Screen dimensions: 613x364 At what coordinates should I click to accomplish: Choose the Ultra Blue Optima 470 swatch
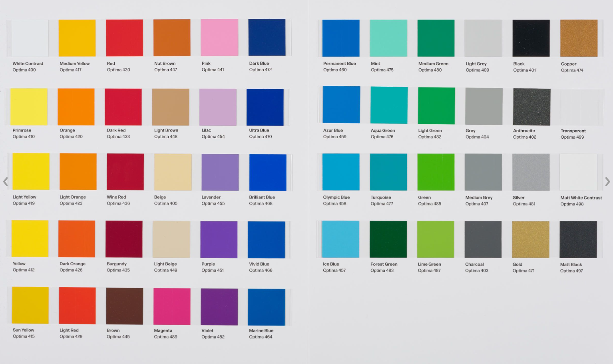pyautogui.click(x=265, y=107)
